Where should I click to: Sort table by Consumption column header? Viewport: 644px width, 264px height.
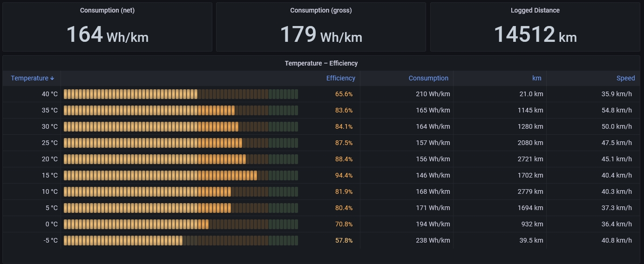428,78
